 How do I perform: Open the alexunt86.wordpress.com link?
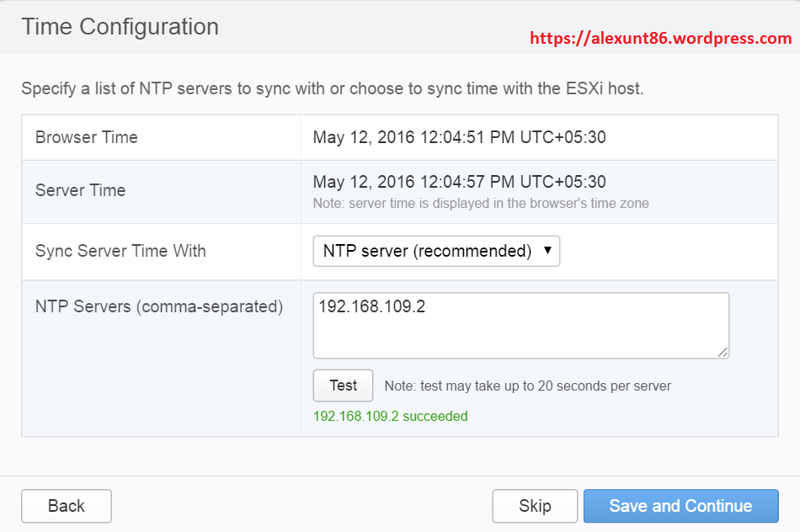pyautogui.click(x=660, y=38)
